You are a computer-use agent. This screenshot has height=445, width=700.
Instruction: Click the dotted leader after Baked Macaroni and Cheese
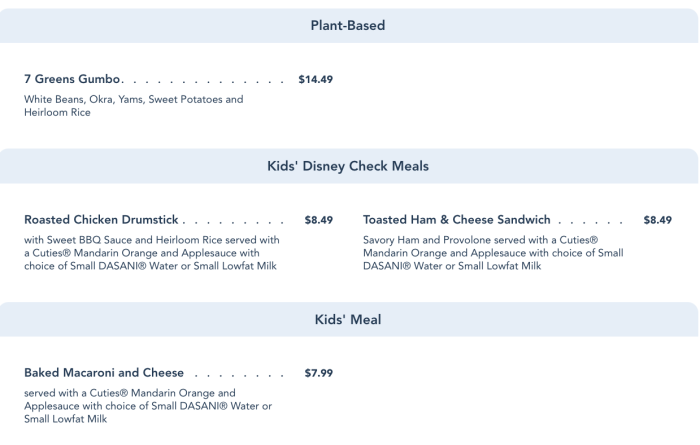click(239, 376)
